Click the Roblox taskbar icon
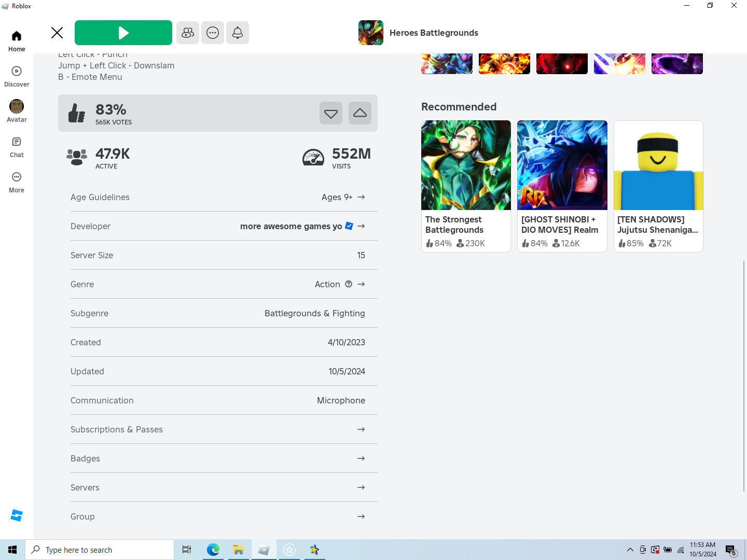 click(264, 550)
